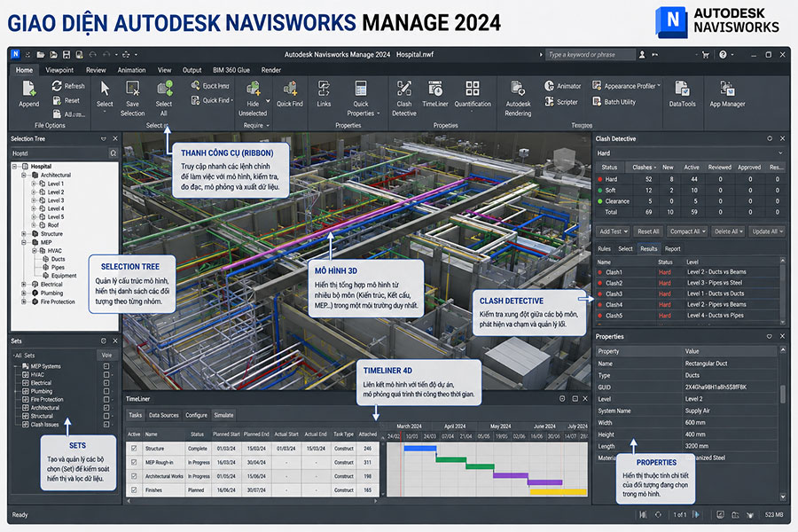Open the Scripter tool
The height and width of the screenshot is (532, 798).
[x=561, y=102]
